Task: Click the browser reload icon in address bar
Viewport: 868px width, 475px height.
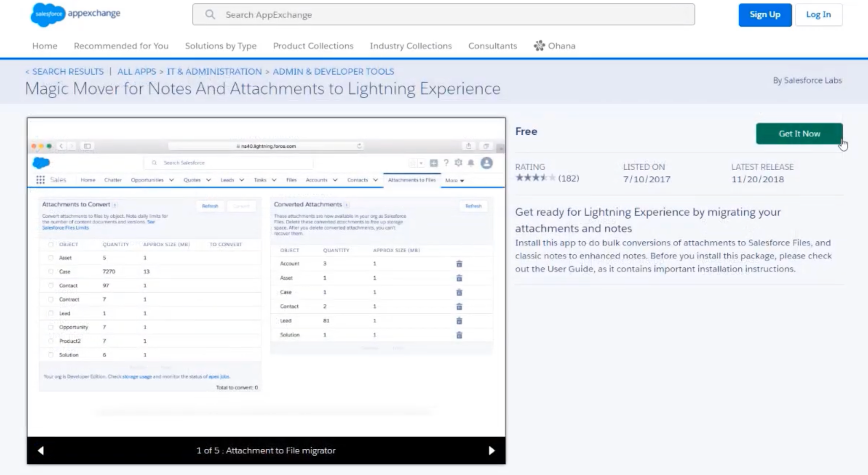Action: (359, 146)
